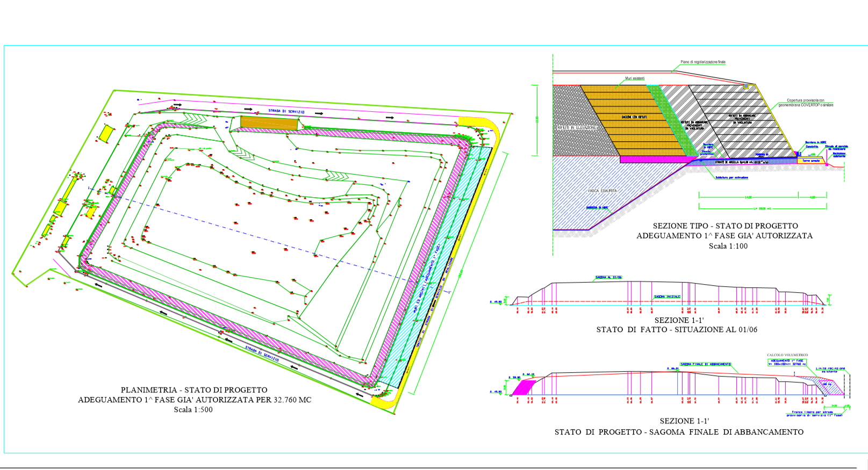Click the magenta block in the project section
Viewport: 868px width, 470px height.
click(x=523, y=387)
